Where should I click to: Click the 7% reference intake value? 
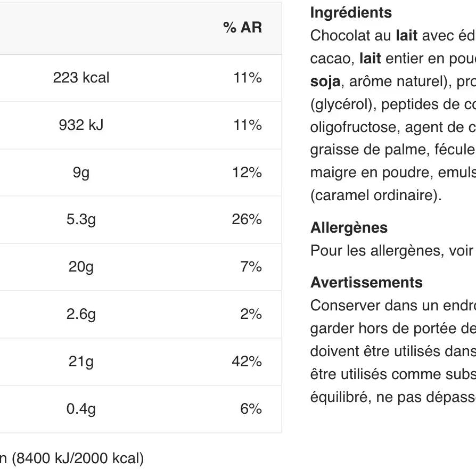(x=250, y=267)
